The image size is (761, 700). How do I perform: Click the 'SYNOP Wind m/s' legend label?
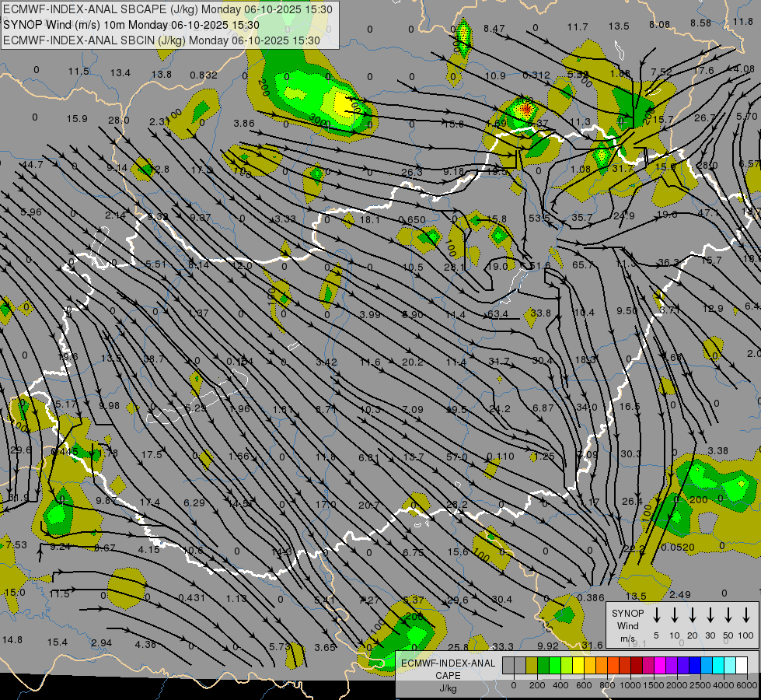pos(627,626)
